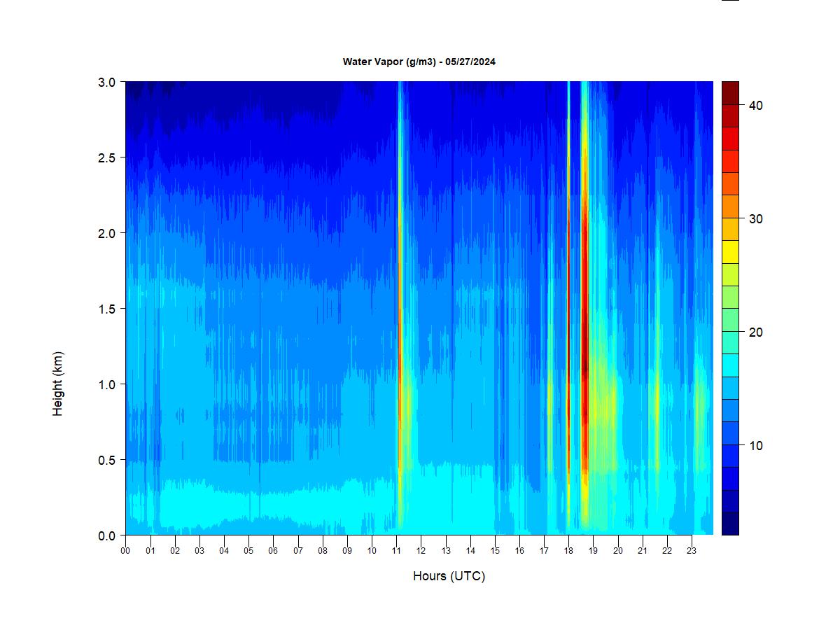Select hour tick label 14 on x-axis
840x630 pixels.
470,551
